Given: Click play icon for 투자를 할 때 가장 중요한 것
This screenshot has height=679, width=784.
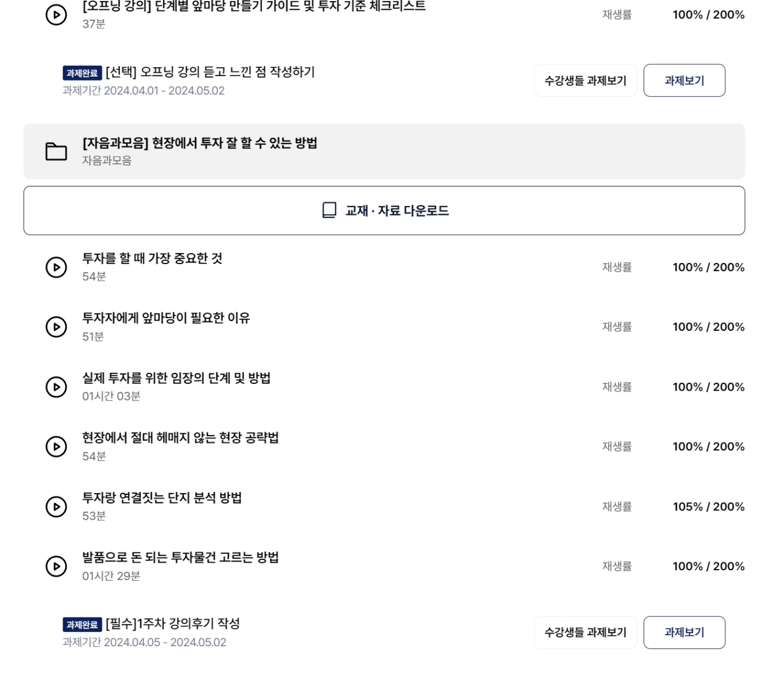Looking at the screenshot, I should click(x=56, y=268).
